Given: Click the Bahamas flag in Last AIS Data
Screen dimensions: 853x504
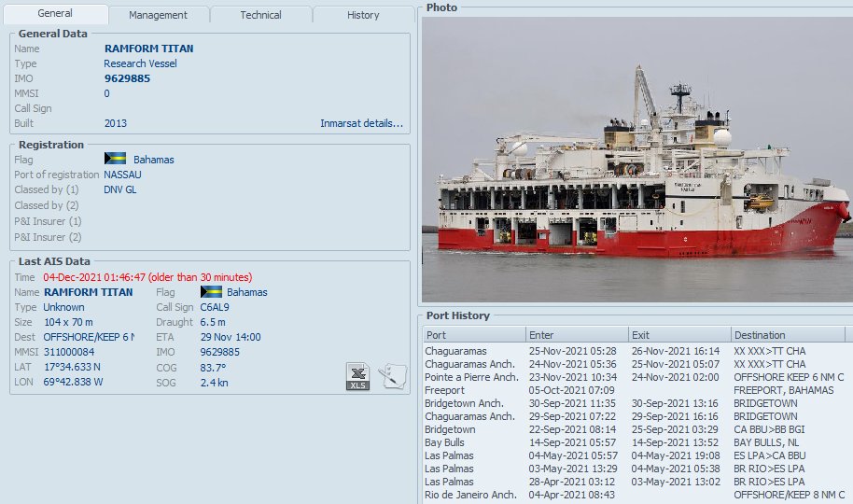Looking at the screenshot, I should tap(211, 292).
